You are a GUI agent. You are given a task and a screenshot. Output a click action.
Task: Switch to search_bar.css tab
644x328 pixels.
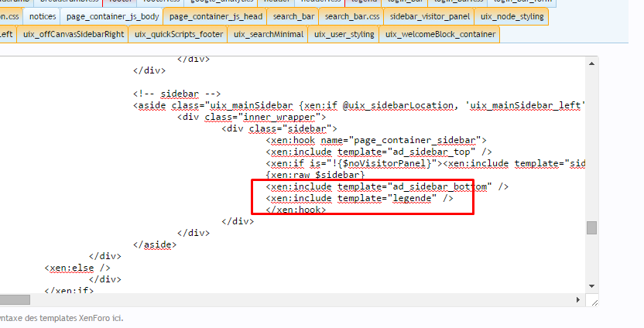(x=351, y=15)
